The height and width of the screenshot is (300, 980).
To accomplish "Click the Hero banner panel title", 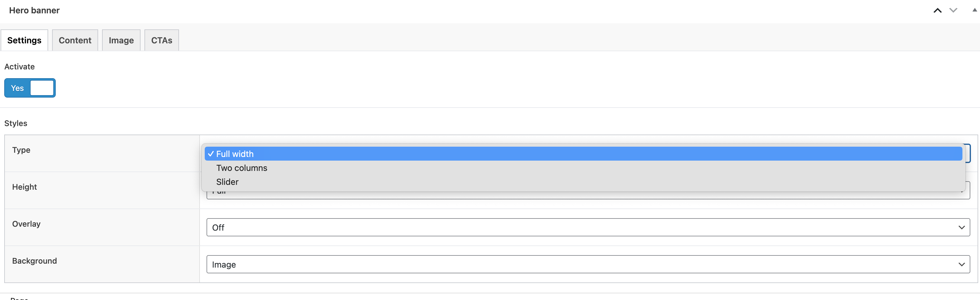I will 34,10.
